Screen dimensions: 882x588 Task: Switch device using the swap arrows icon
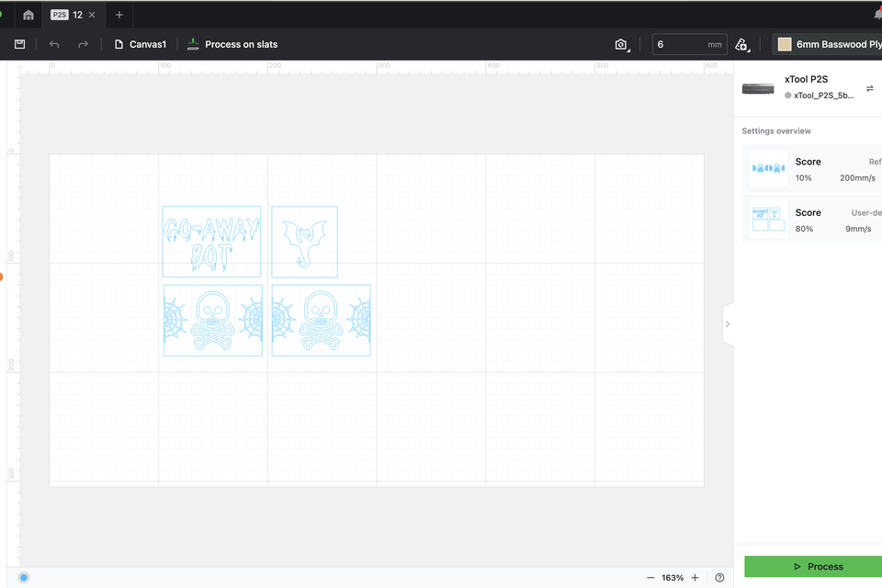pos(870,88)
